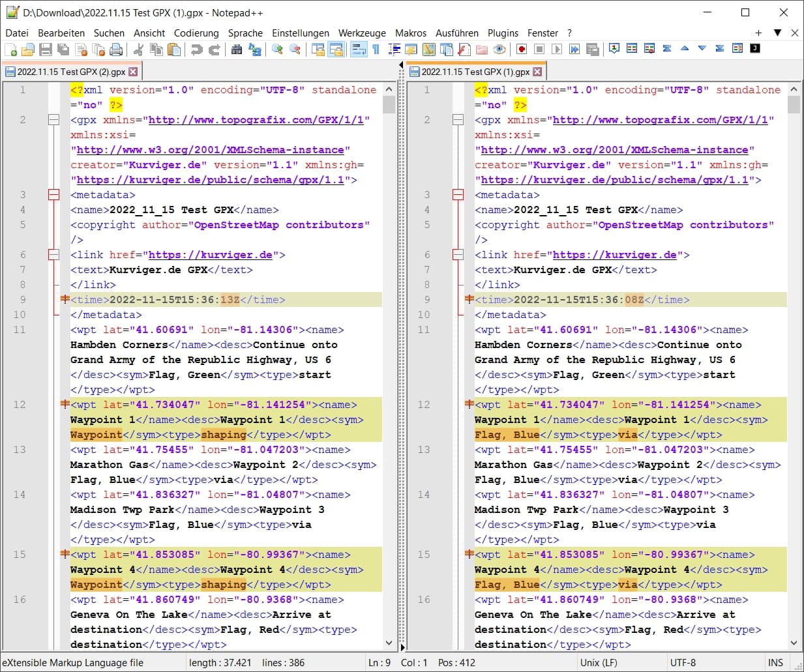
Task: Toggle synchronized vertical scrolling
Action: 318,50
